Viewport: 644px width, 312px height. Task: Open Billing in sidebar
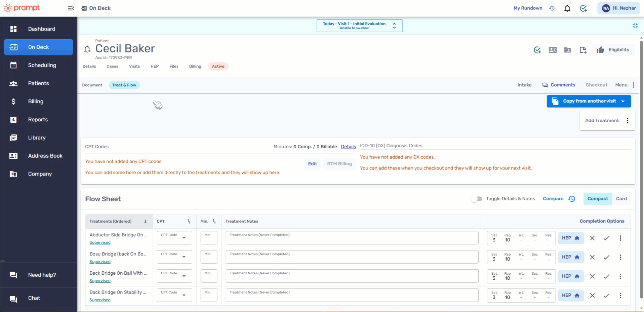(x=39, y=102)
